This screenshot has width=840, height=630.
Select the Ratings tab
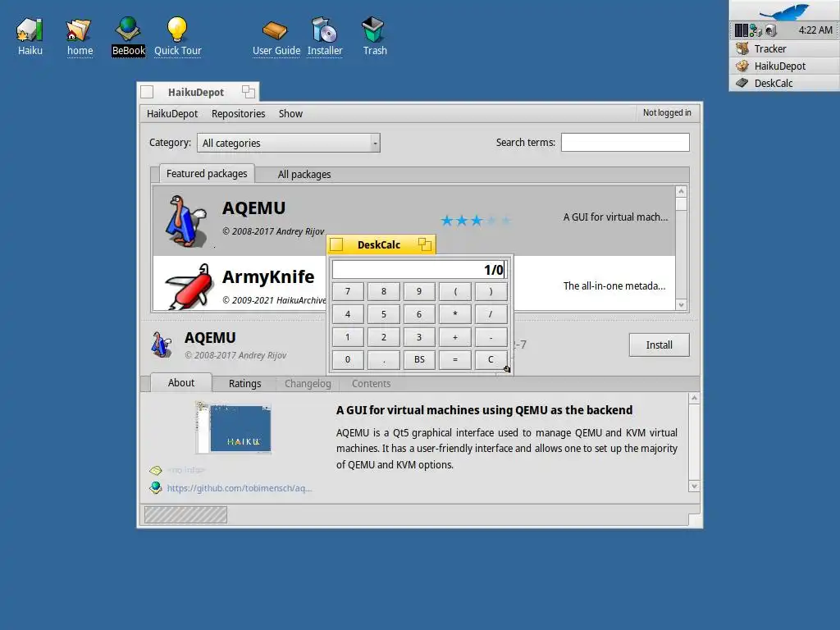click(x=244, y=384)
